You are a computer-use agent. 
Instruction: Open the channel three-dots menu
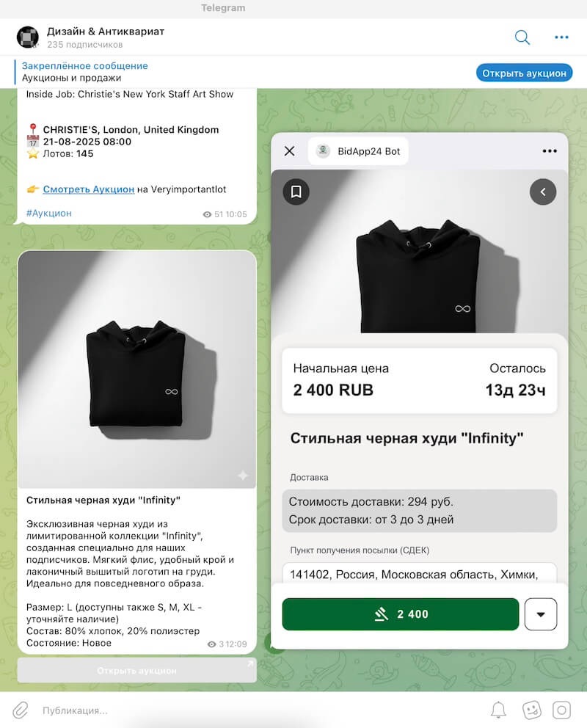click(x=561, y=37)
